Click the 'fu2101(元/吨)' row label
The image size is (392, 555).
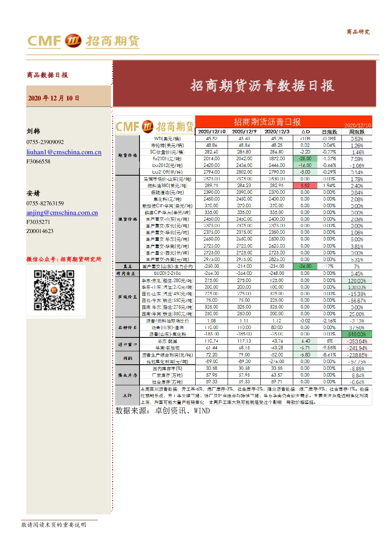(168, 159)
